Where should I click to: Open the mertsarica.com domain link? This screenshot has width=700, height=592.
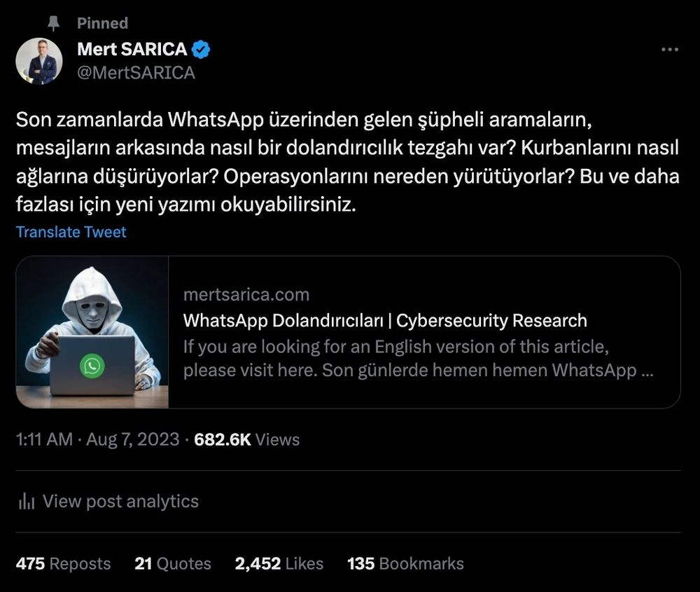[x=246, y=294]
